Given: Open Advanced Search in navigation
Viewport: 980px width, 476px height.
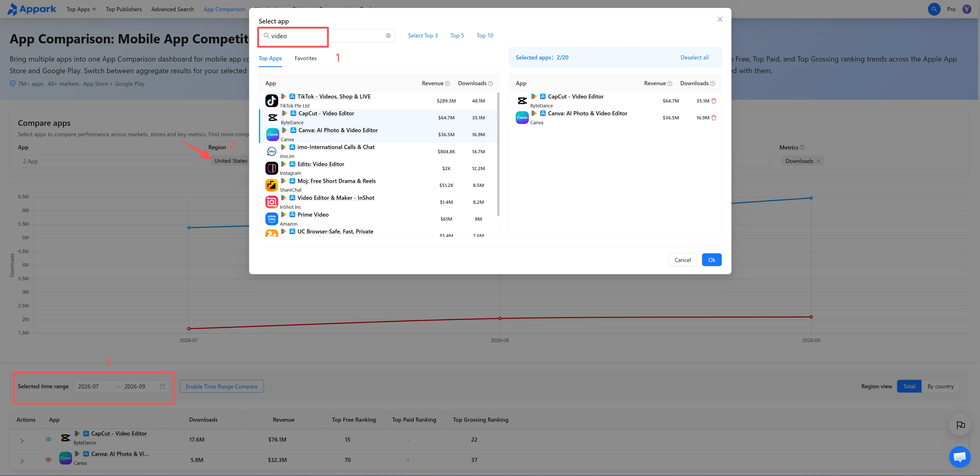Looking at the screenshot, I should (x=172, y=9).
